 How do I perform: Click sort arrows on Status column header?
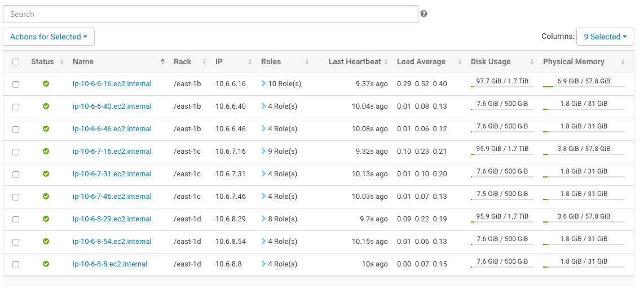coord(61,62)
